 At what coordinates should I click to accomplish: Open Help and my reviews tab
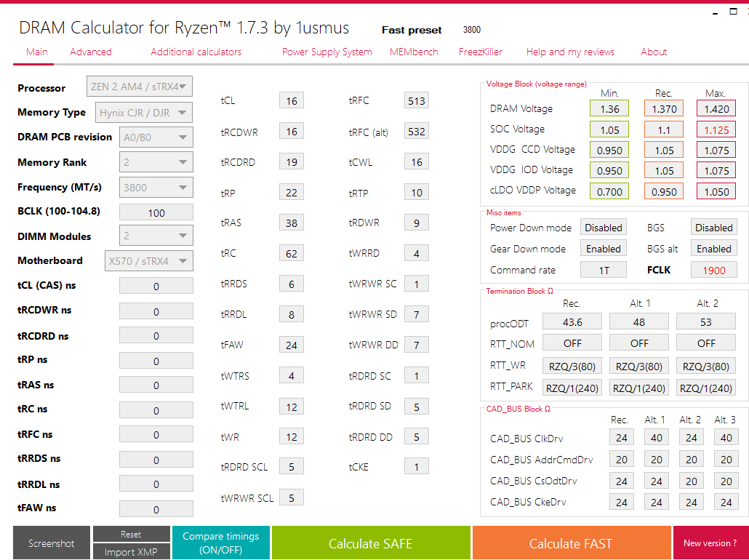point(570,52)
